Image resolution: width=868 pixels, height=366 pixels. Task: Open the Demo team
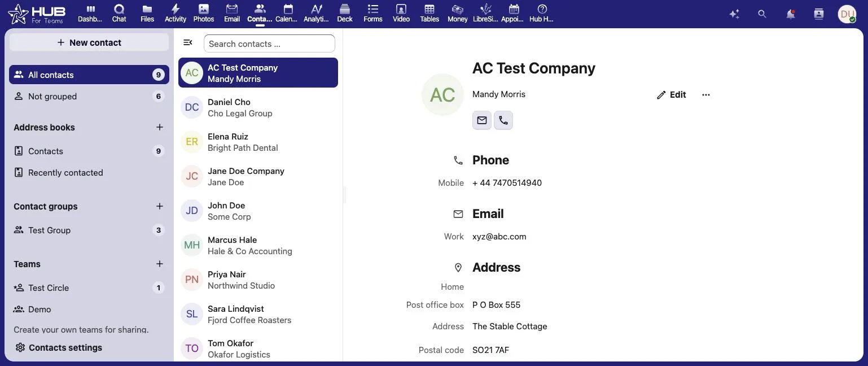pos(89,309)
